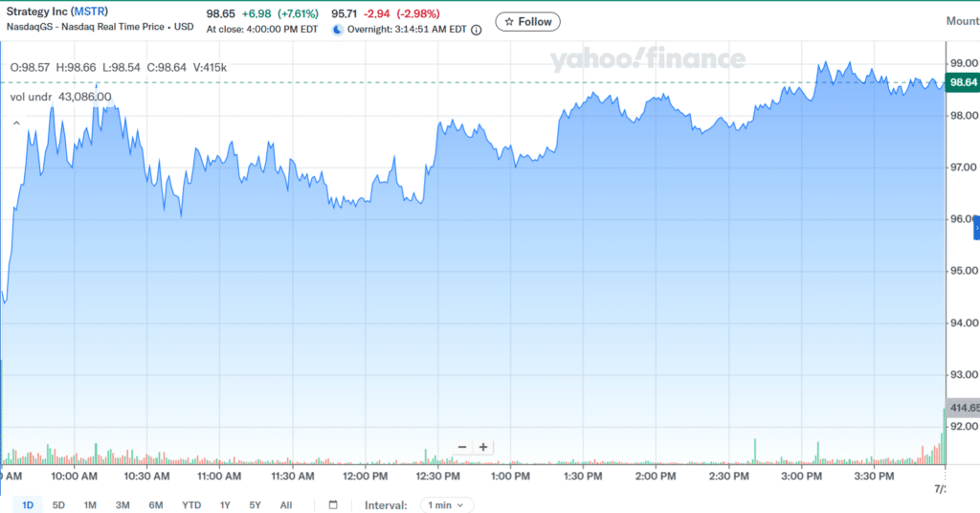Screen dimensions: 980x513
Task: Click the overnight moon icon
Action: pyautogui.click(x=338, y=30)
